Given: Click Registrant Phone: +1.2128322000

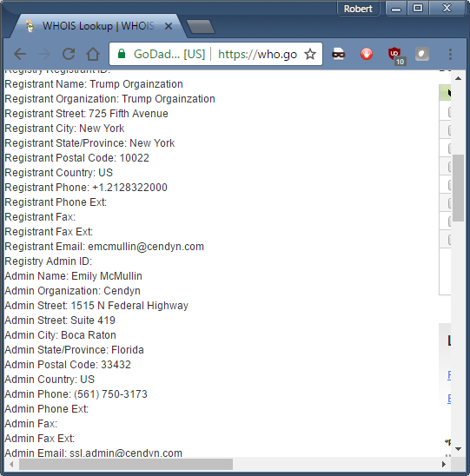Looking at the screenshot, I should 86,188.
